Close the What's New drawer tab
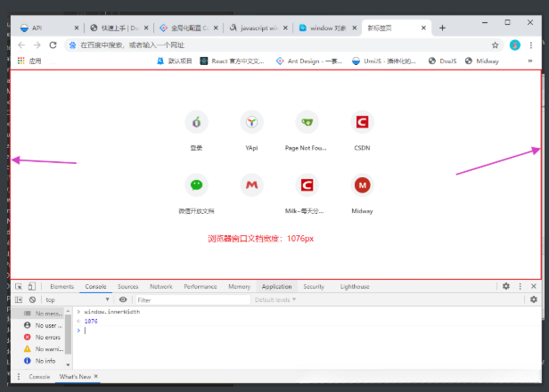Image resolution: width=549 pixels, height=392 pixels. click(x=96, y=376)
